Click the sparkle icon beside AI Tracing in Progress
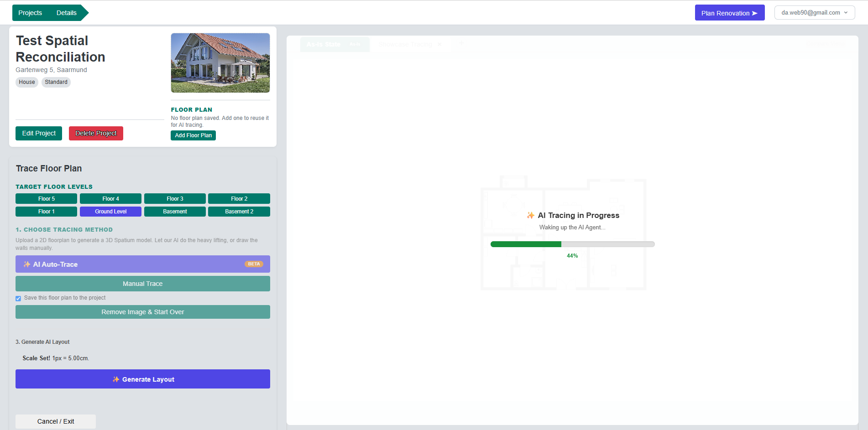The image size is (868, 430). (530, 215)
